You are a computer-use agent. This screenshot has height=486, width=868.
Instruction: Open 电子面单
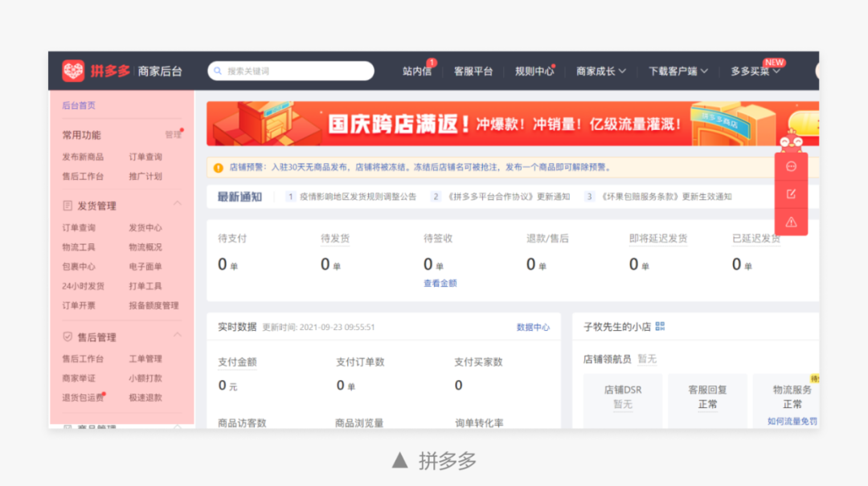(x=145, y=267)
